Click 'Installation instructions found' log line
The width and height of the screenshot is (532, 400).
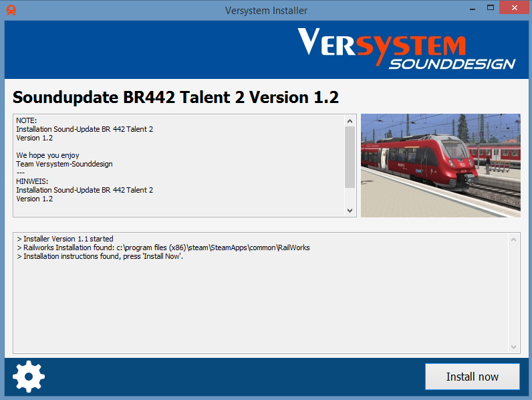pyautogui.click(x=100, y=256)
